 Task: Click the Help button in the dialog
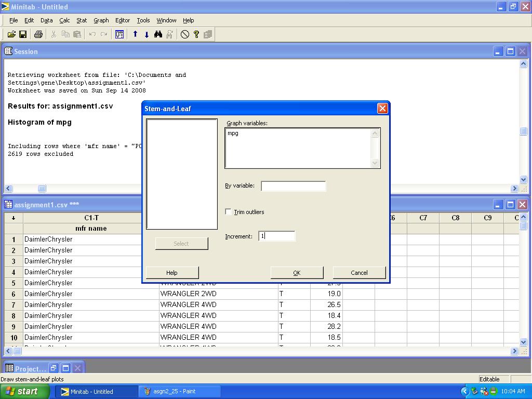(x=172, y=273)
